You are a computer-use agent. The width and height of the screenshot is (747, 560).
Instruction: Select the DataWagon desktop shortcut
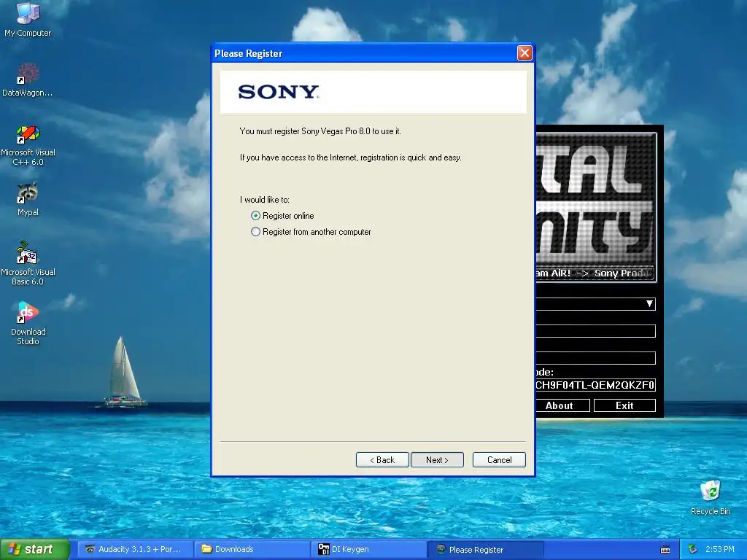point(28,80)
